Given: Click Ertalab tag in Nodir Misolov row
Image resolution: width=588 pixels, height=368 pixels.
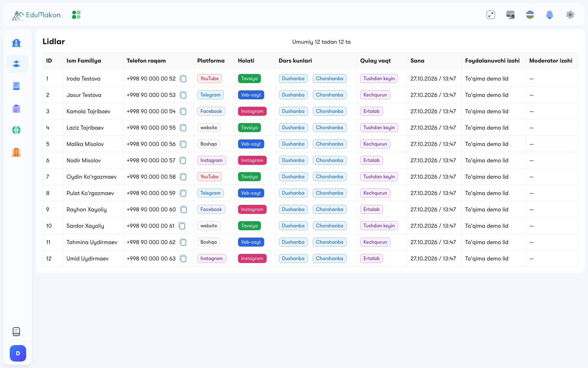Looking at the screenshot, I should [x=372, y=160].
